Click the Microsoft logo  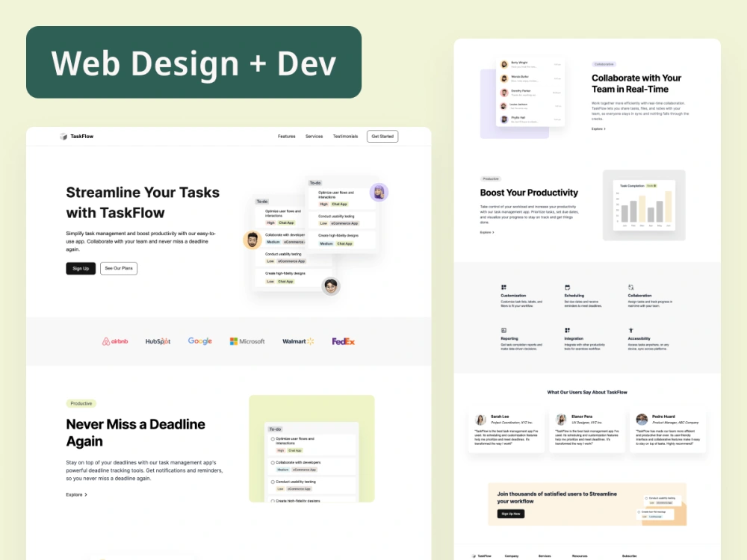click(x=247, y=341)
